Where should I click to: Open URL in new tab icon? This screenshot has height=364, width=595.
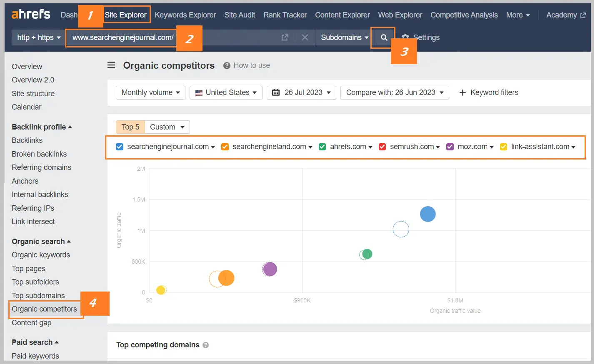pyautogui.click(x=285, y=37)
